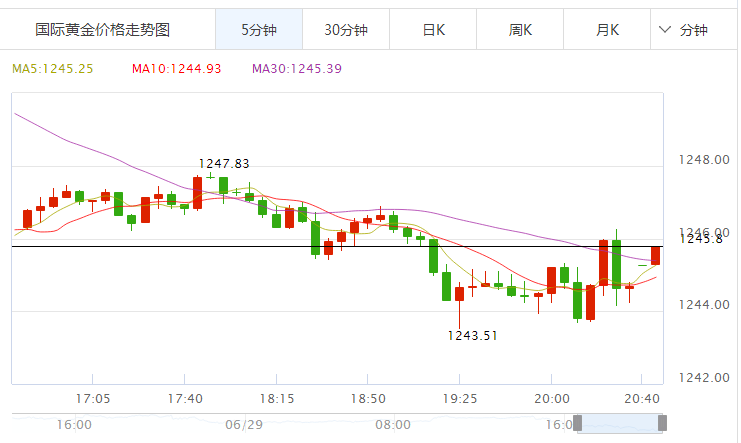Open the 日K daily candlestick tab
The image size is (741, 443).
(x=433, y=30)
